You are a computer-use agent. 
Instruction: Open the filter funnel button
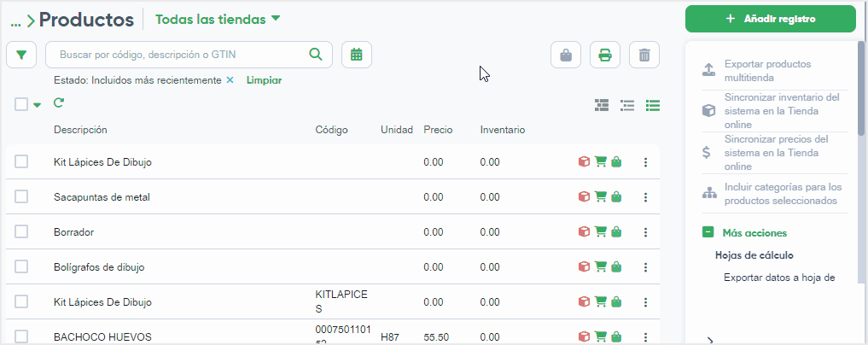(21, 55)
